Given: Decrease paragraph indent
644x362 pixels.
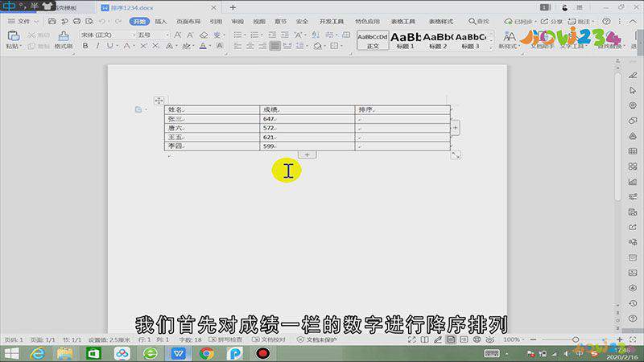Looking at the screenshot, I should coord(272,35).
